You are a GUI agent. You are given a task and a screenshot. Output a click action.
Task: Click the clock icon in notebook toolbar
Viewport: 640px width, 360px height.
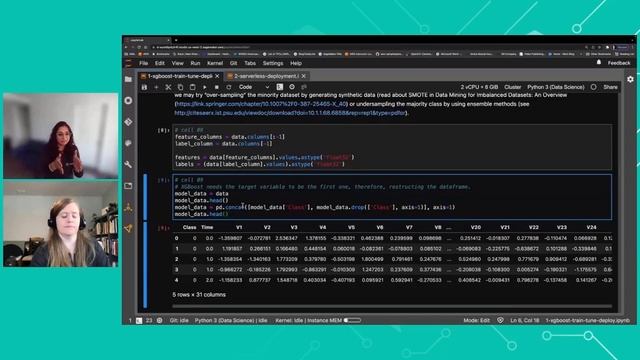click(292, 87)
